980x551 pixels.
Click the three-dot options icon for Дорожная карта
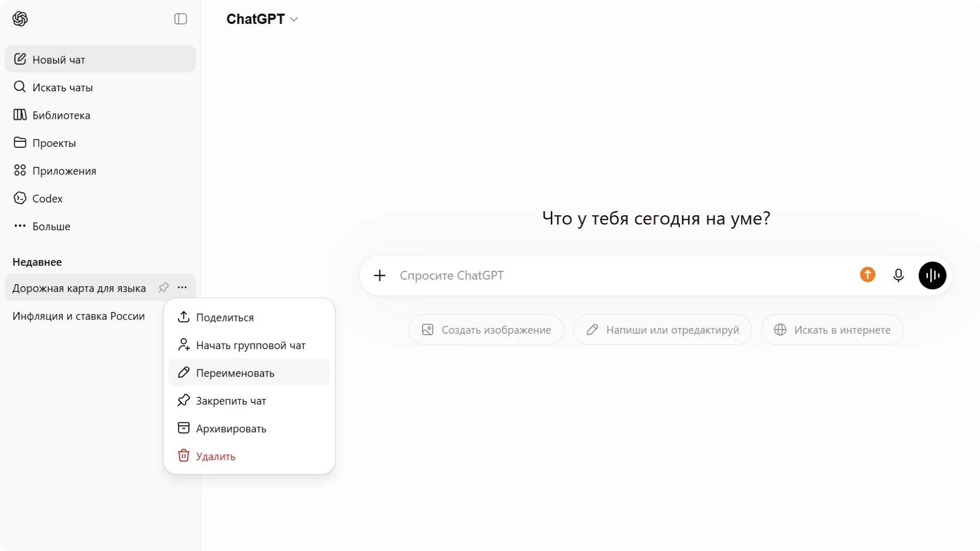pos(182,288)
